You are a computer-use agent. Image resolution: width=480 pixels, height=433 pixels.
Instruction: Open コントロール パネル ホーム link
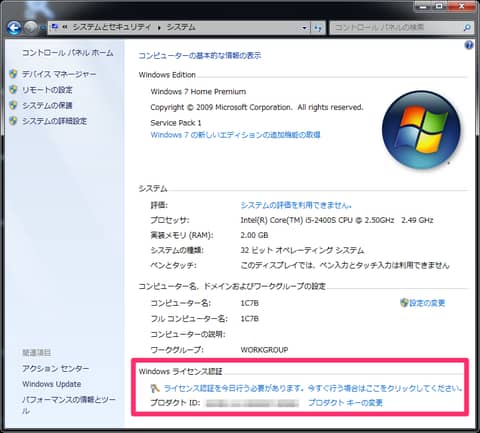pyautogui.click(x=68, y=53)
